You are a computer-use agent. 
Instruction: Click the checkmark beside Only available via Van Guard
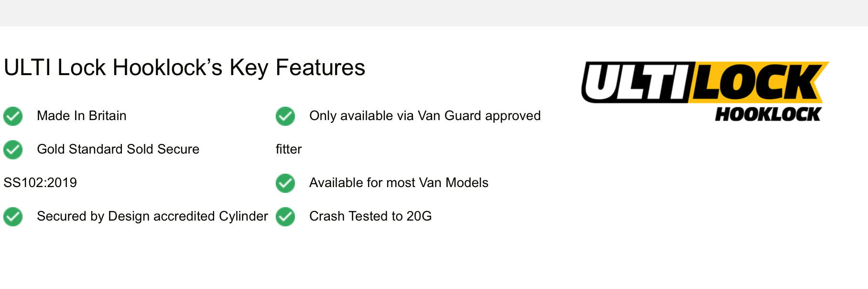pos(285,116)
